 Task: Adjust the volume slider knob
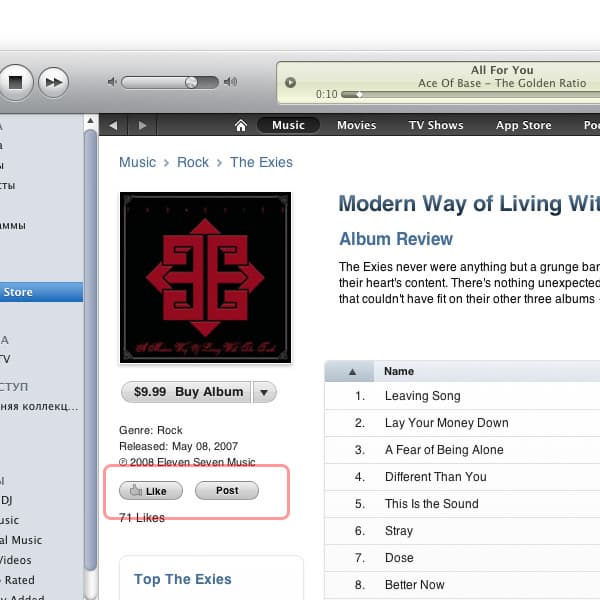(x=191, y=82)
